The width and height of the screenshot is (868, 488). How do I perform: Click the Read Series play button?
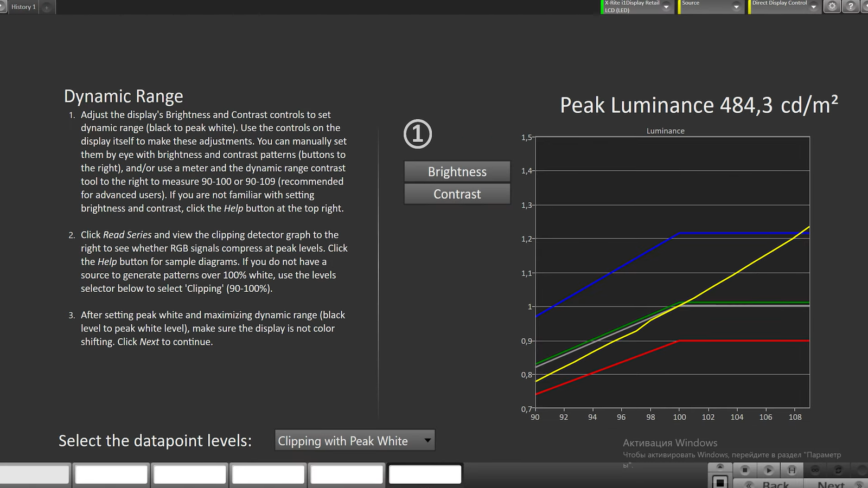tap(768, 470)
